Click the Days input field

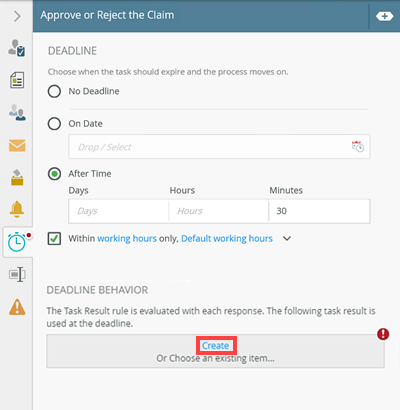click(119, 211)
